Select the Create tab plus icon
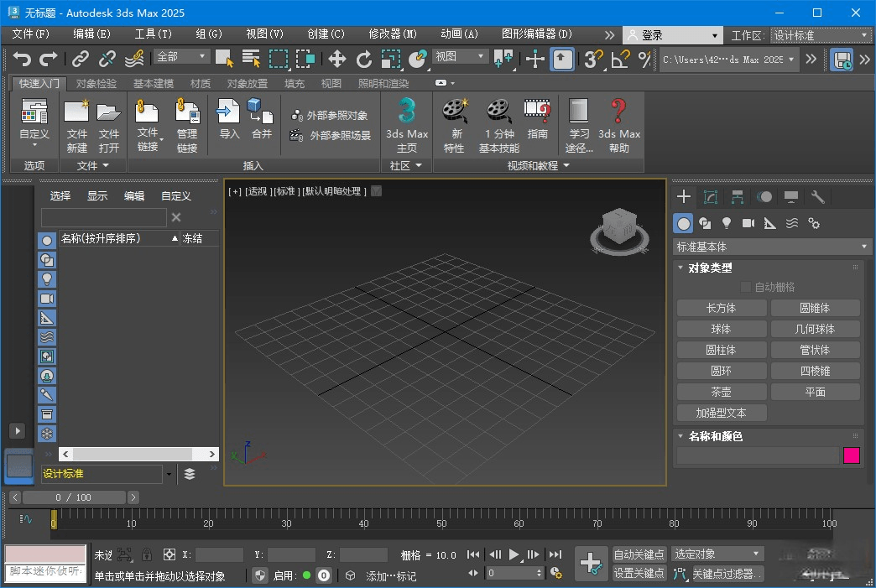The image size is (876, 588). pyautogui.click(x=683, y=196)
